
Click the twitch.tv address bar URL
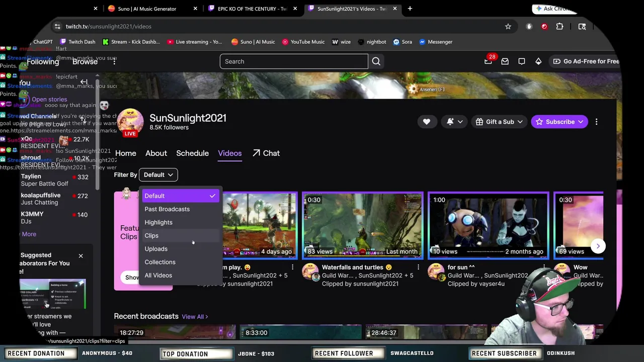coord(108,26)
